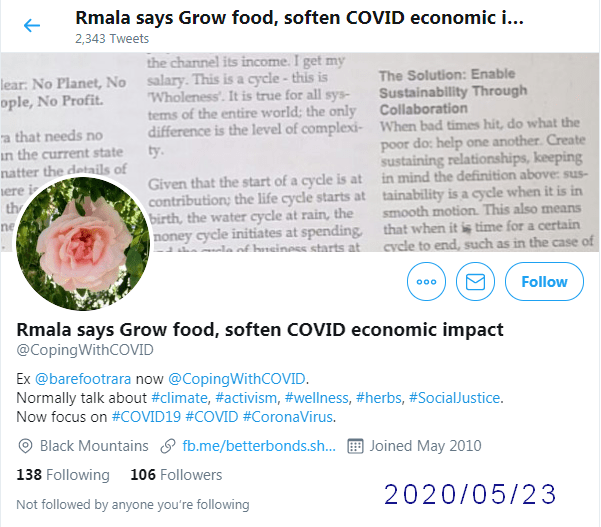Screen dimensions: 601x527
Task: Visit the fb.me/betterbonds website link
Action: pyautogui.click(x=259, y=446)
